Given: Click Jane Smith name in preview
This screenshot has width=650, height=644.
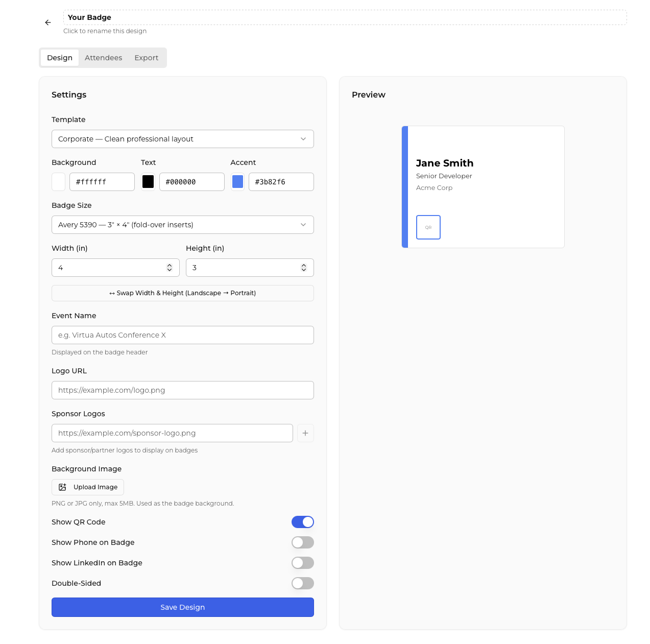Looking at the screenshot, I should pos(445,163).
